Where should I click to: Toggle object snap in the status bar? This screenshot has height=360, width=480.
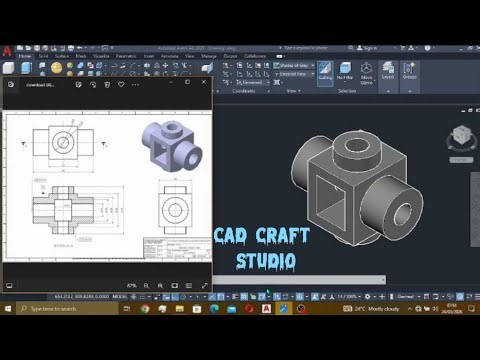[x=221, y=296]
